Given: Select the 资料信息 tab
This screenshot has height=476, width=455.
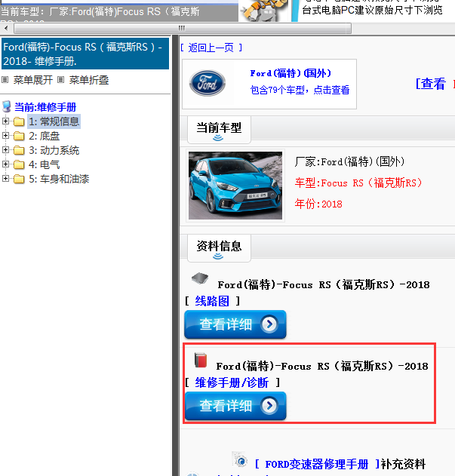Looking at the screenshot, I should 219,248.
